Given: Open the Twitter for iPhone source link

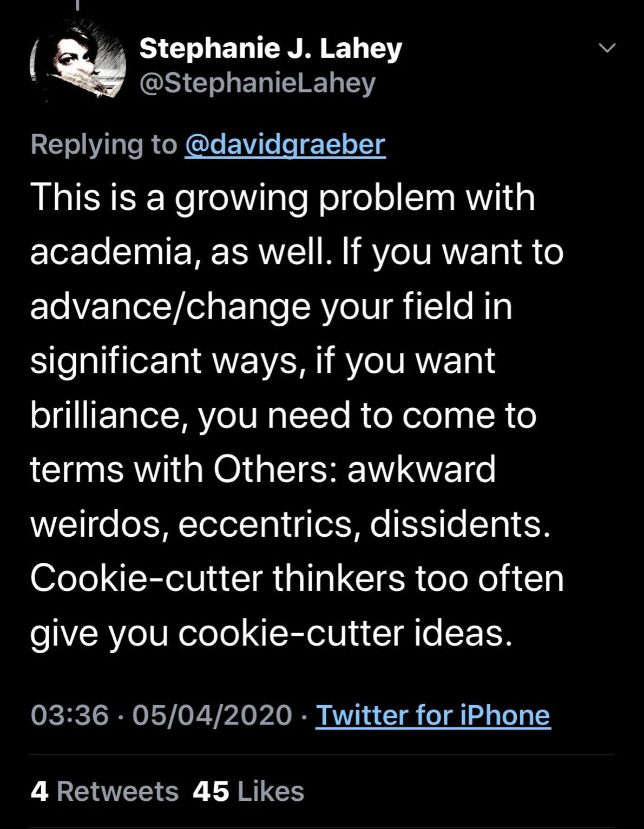Looking at the screenshot, I should (x=432, y=715).
